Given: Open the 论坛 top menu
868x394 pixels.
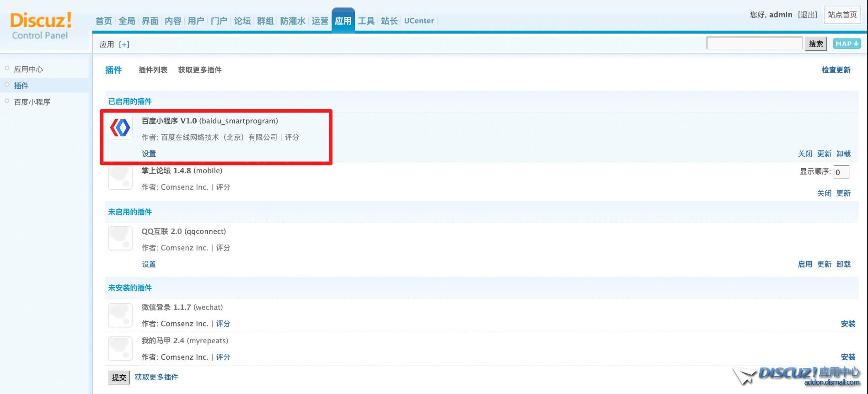Looking at the screenshot, I should click(x=242, y=21).
